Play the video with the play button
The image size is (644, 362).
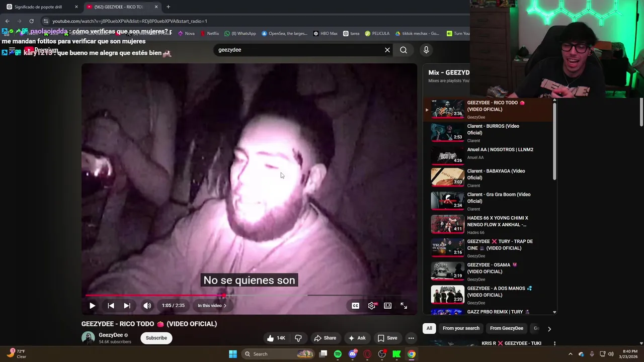click(x=92, y=306)
